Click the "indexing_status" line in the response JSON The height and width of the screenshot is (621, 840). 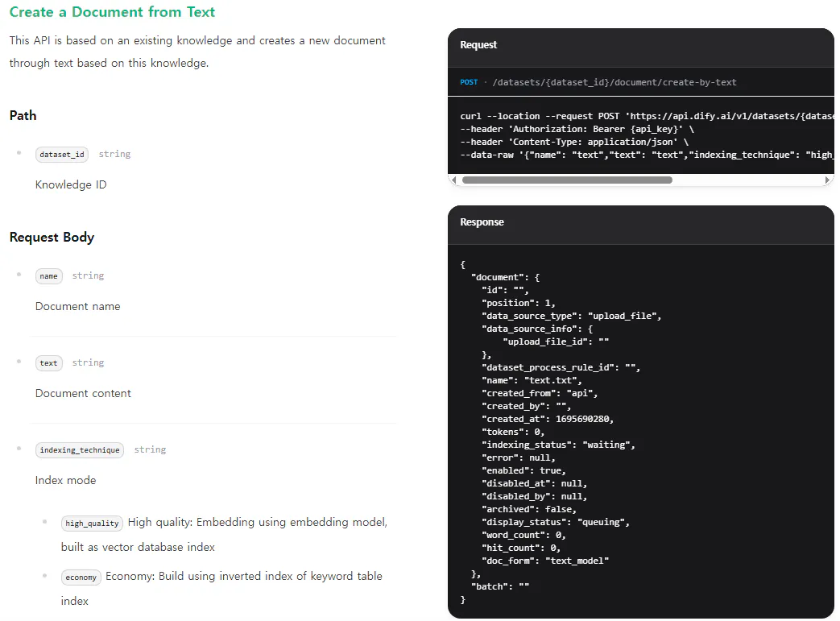(558, 445)
